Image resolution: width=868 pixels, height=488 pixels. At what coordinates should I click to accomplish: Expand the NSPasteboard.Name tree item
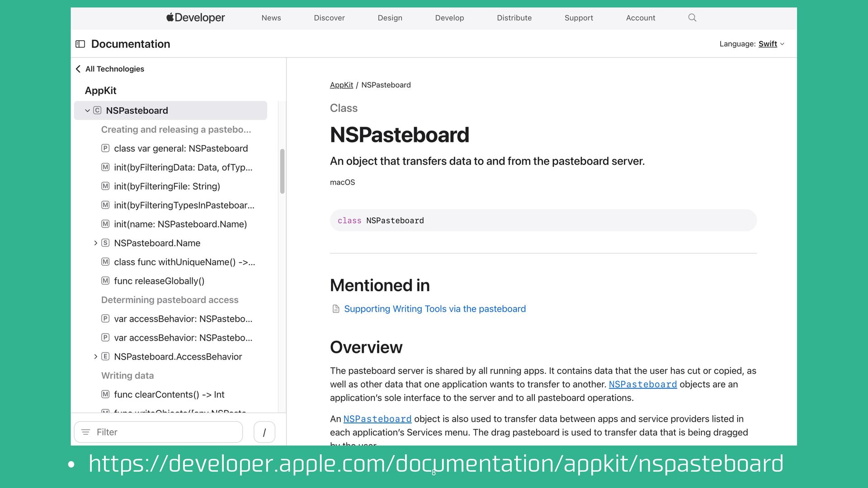coord(95,243)
